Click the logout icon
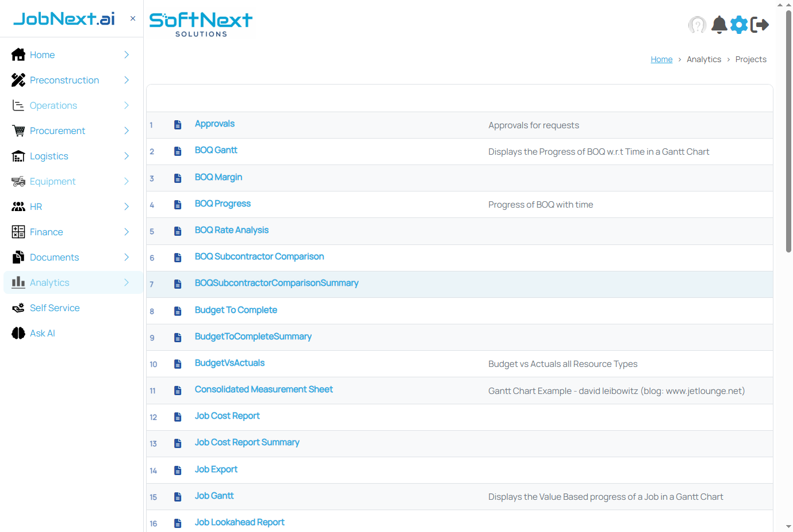The height and width of the screenshot is (532, 793). pos(760,25)
